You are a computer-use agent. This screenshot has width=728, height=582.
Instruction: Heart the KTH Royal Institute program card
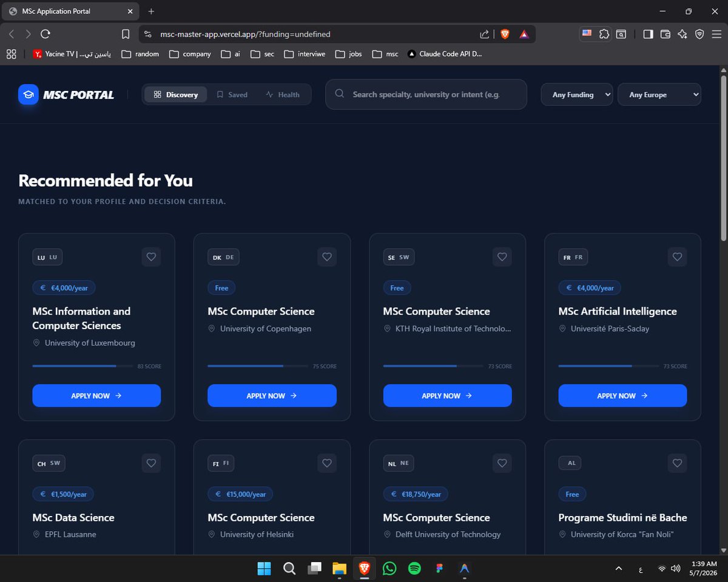(x=502, y=257)
